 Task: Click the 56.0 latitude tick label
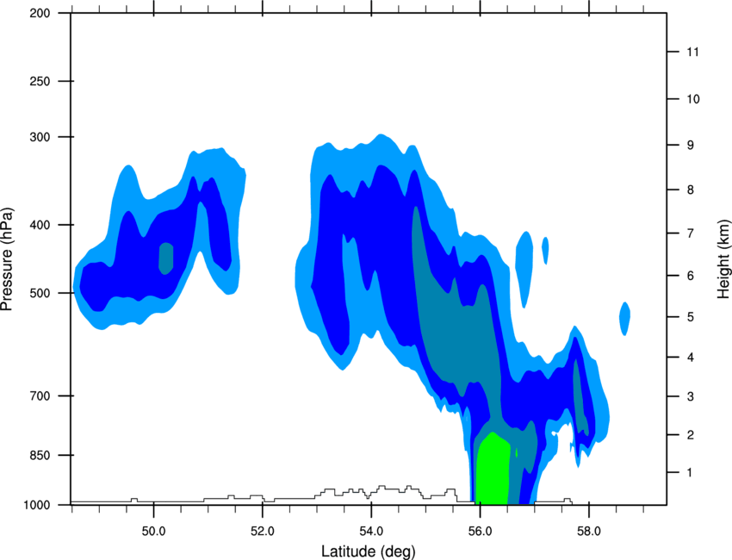[480, 532]
